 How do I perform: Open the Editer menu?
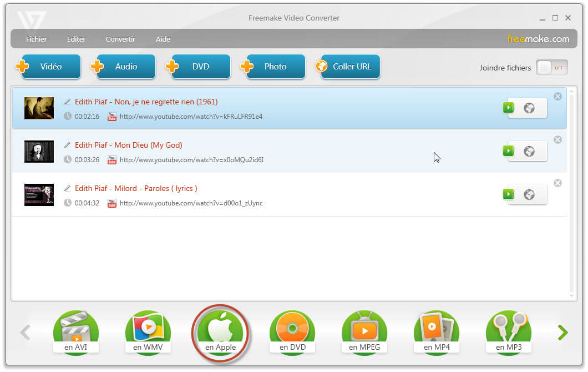pyautogui.click(x=76, y=39)
